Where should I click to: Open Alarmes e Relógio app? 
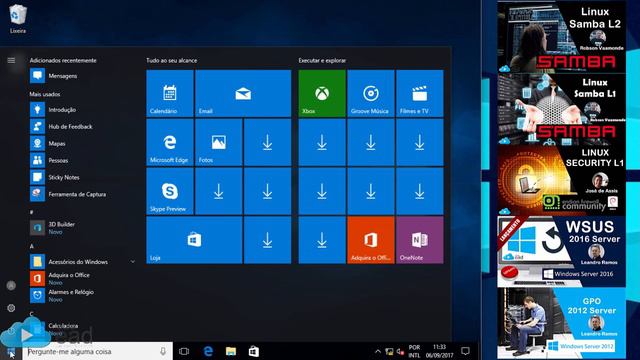pos(82,295)
